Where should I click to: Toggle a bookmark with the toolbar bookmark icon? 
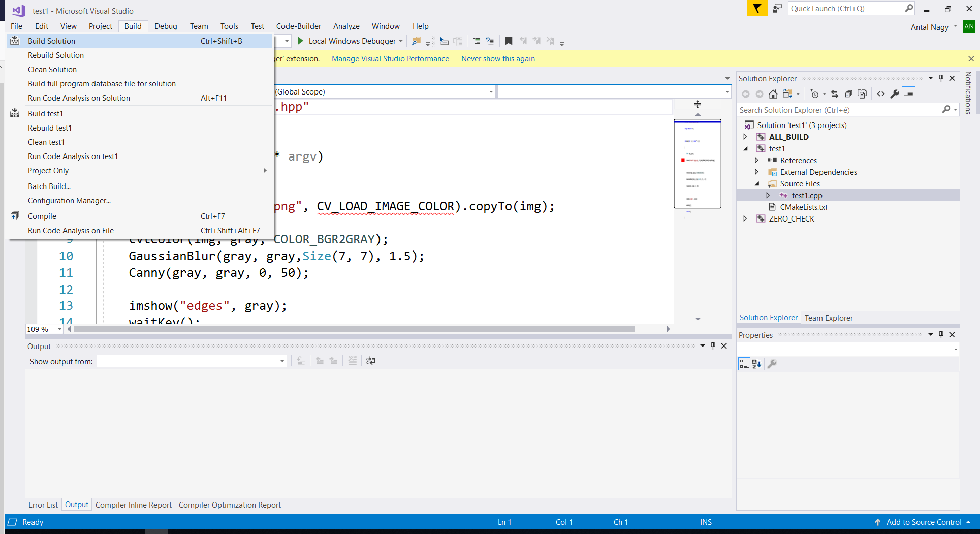click(509, 41)
